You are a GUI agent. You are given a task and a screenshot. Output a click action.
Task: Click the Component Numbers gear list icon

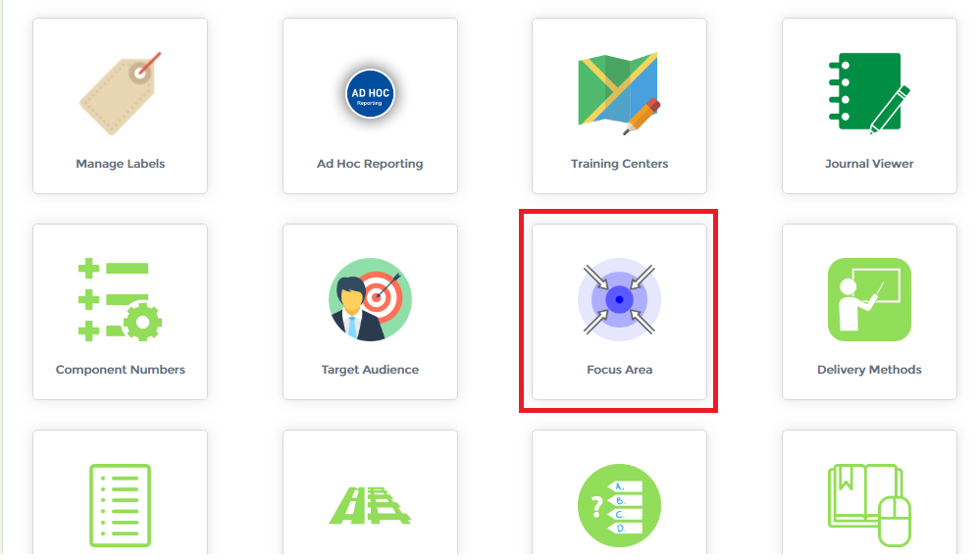(120, 299)
